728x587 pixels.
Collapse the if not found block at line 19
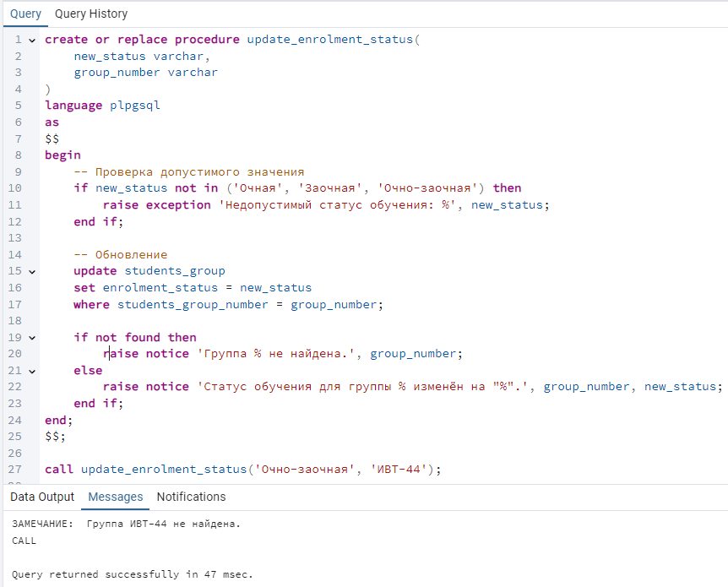coord(32,338)
